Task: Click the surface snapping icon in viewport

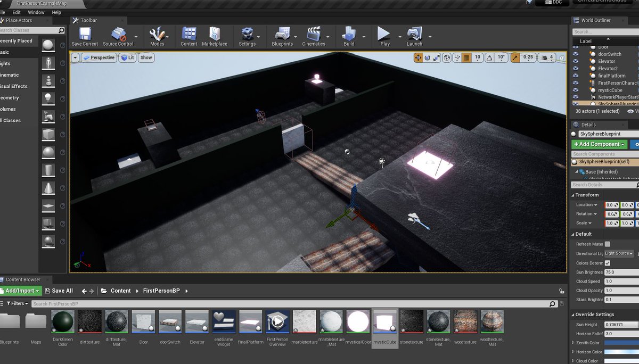Action: (x=457, y=57)
